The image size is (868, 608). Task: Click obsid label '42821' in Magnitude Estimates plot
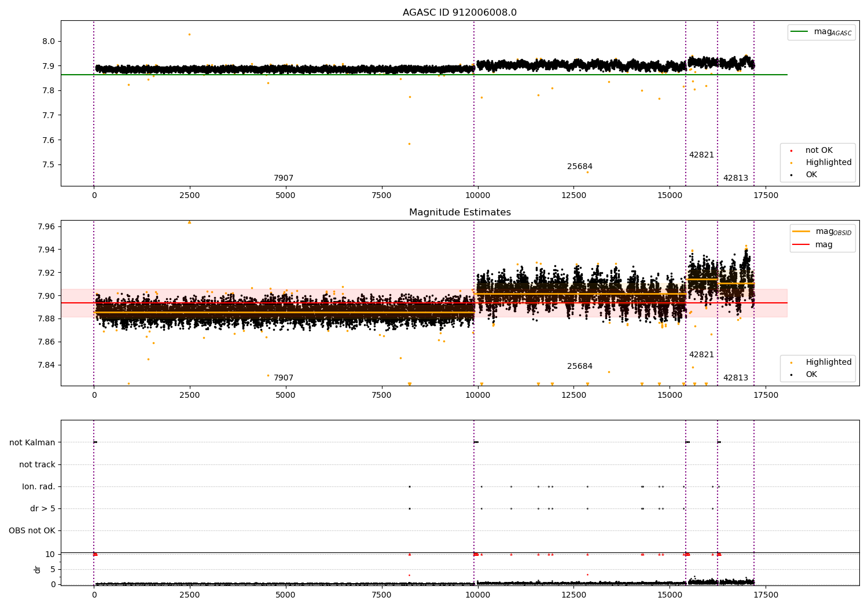click(701, 355)
